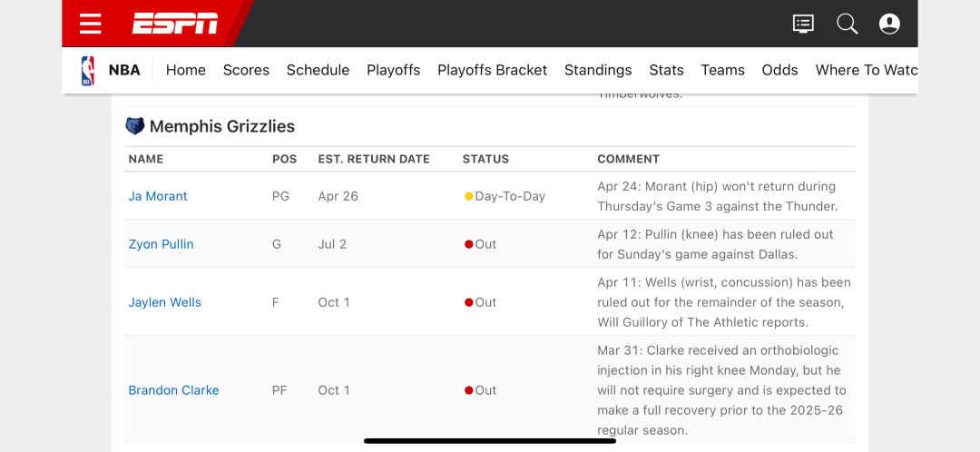This screenshot has width=980, height=452.
Task: Open Zyon Pullin's player link
Action: click(x=162, y=244)
